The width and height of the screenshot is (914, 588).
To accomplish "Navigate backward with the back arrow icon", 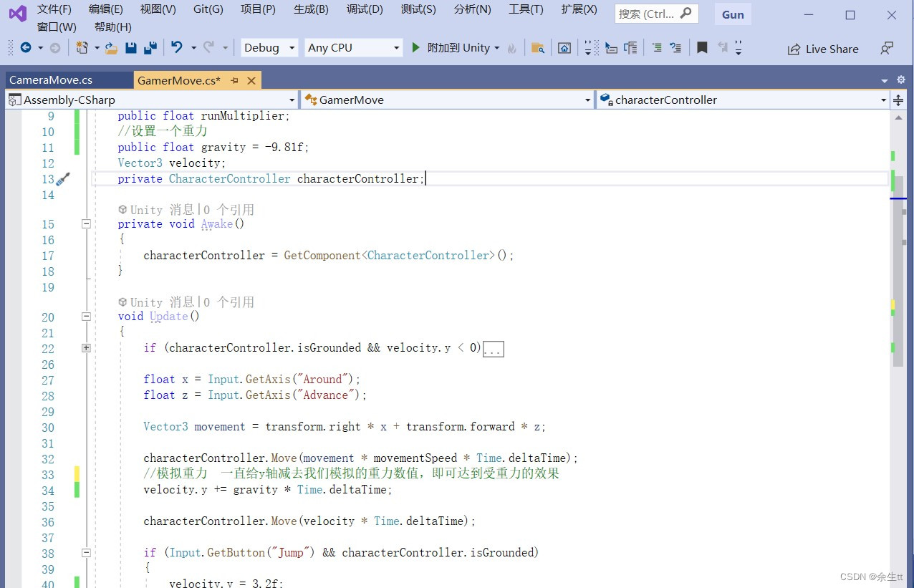I will pos(26,48).
